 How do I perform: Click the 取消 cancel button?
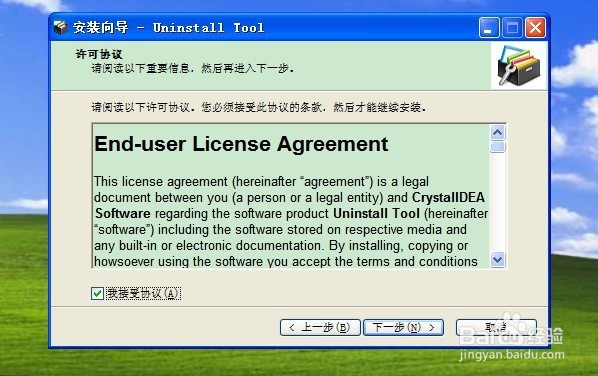click(496, 328)
